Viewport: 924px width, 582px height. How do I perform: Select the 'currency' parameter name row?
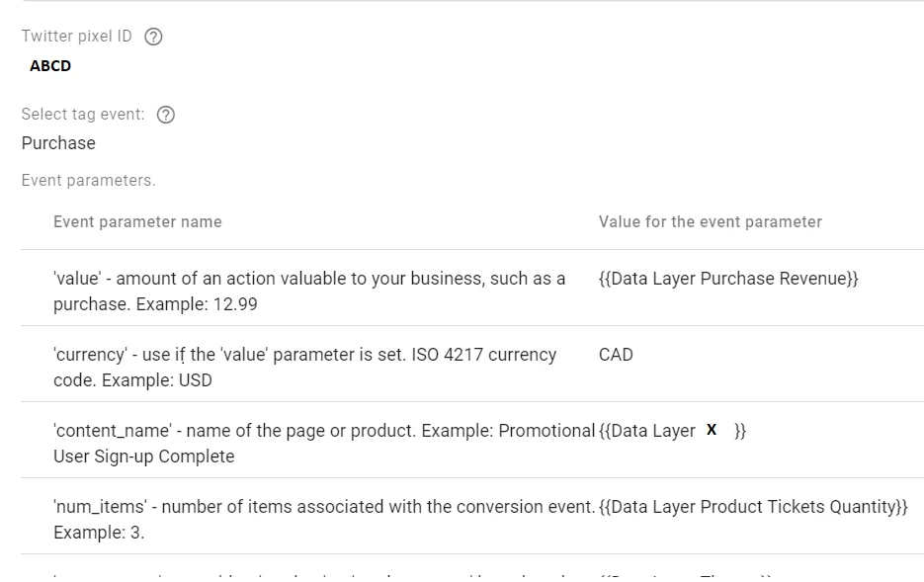point(304,367)
